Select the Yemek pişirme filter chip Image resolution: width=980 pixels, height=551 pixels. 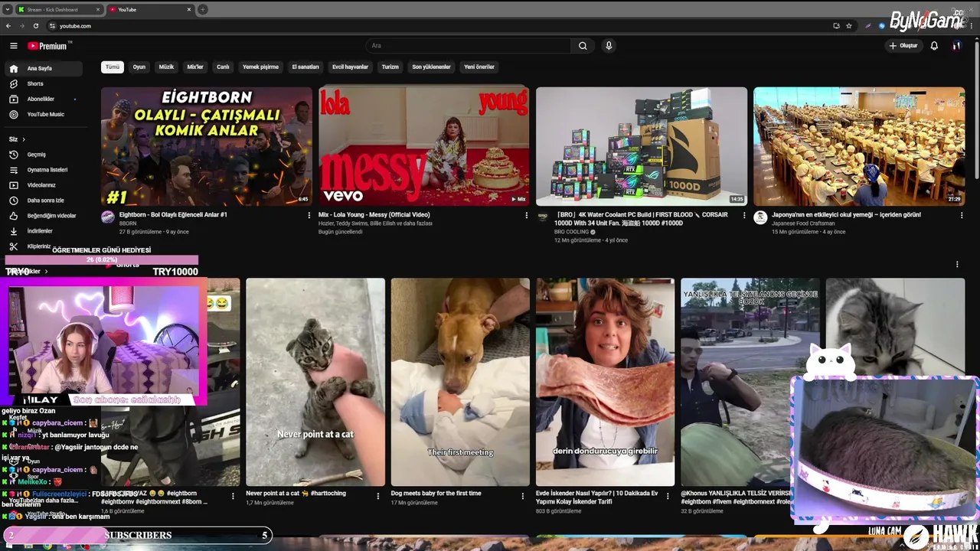point(260,67)
